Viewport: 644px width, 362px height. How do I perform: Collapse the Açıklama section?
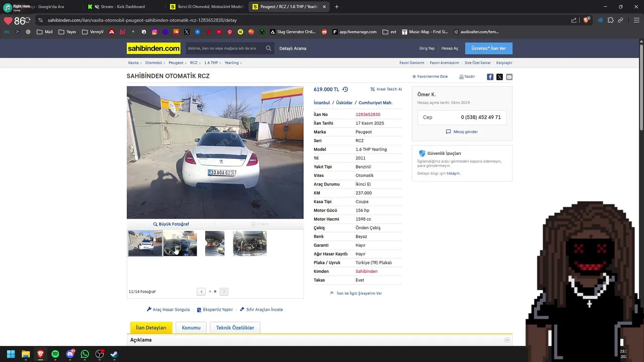point(507,340)
